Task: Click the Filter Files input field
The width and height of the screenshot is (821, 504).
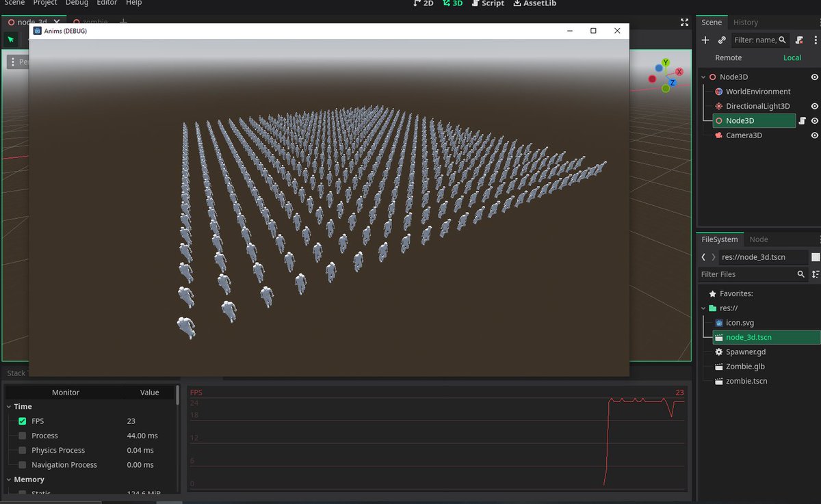Action: [x=753, y=274]
